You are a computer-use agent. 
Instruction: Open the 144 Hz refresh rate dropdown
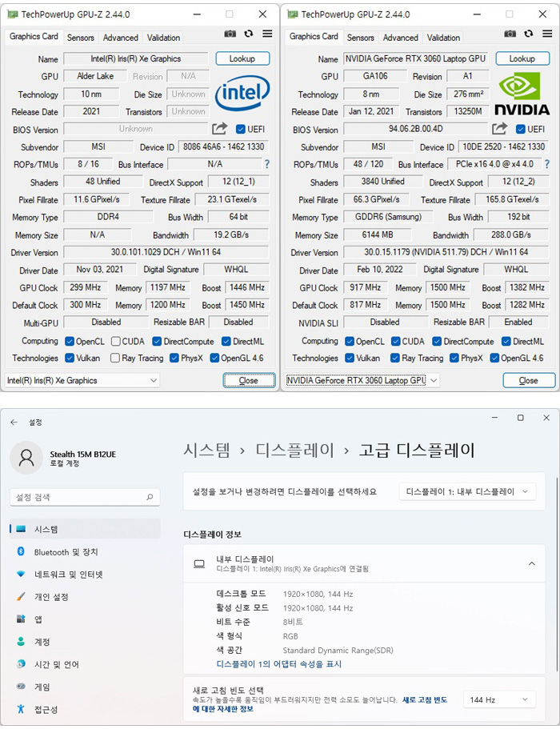coord(499,699)
